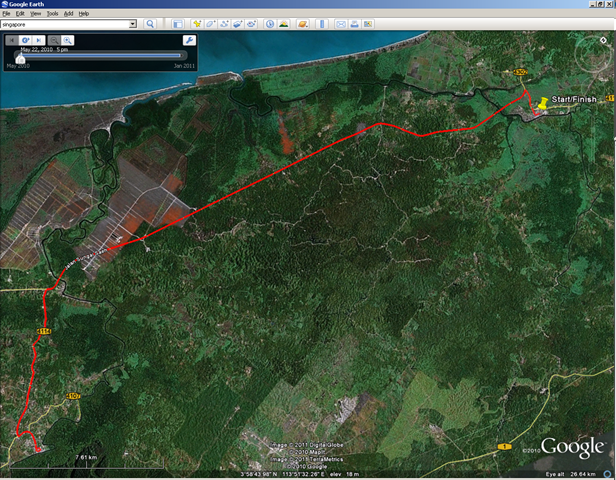Click the Email envelope icon
The height and width of the screenshot is (480, 616).
[341, 24]
